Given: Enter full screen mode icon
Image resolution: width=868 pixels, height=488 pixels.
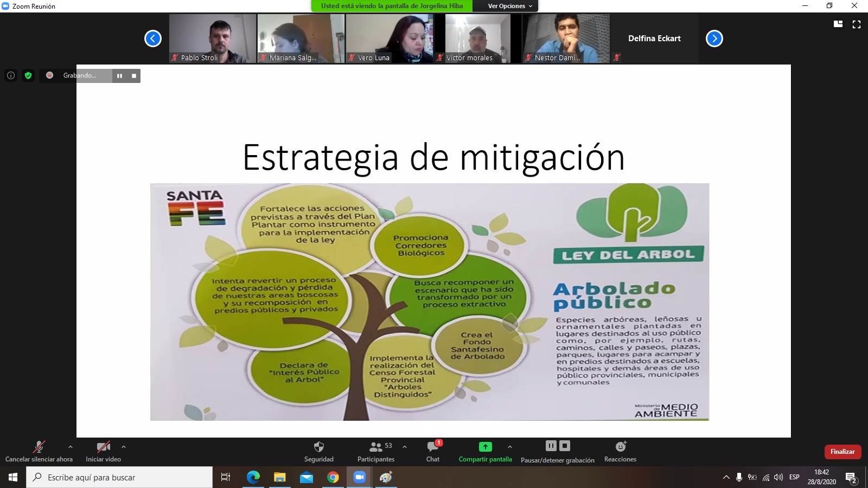Looking at the screenshot, I should [857, 24].
